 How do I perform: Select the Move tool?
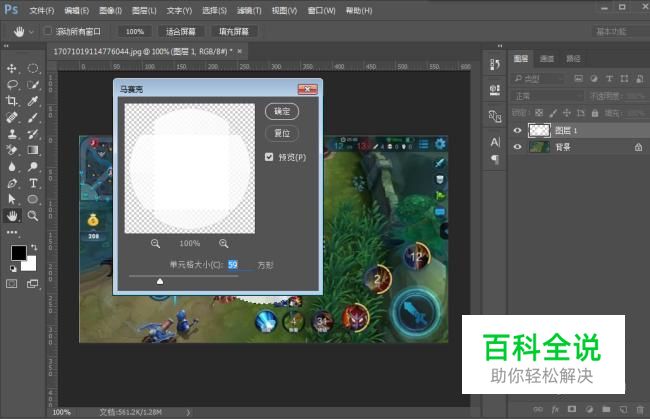[12, 68]
